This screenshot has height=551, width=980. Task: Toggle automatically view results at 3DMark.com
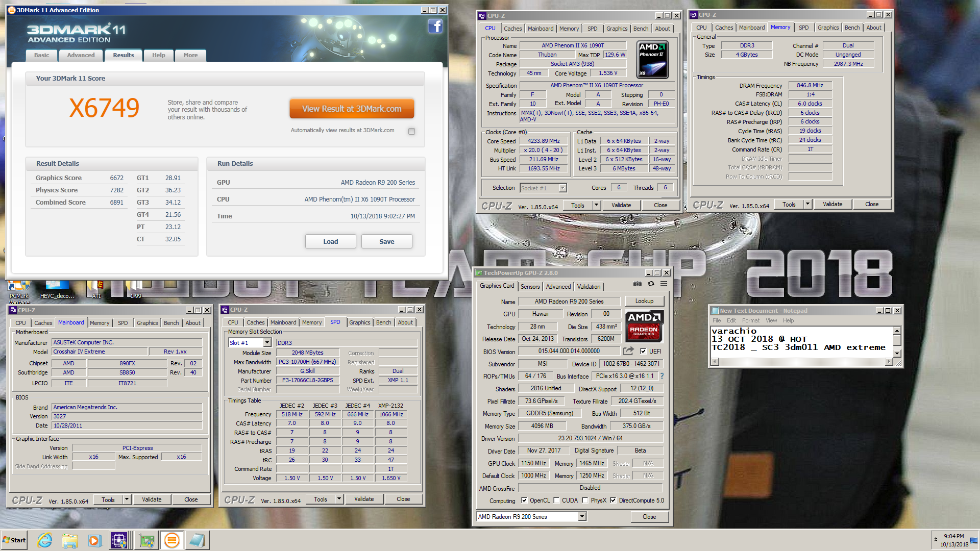pyautogui.click(x=411, y=131)
